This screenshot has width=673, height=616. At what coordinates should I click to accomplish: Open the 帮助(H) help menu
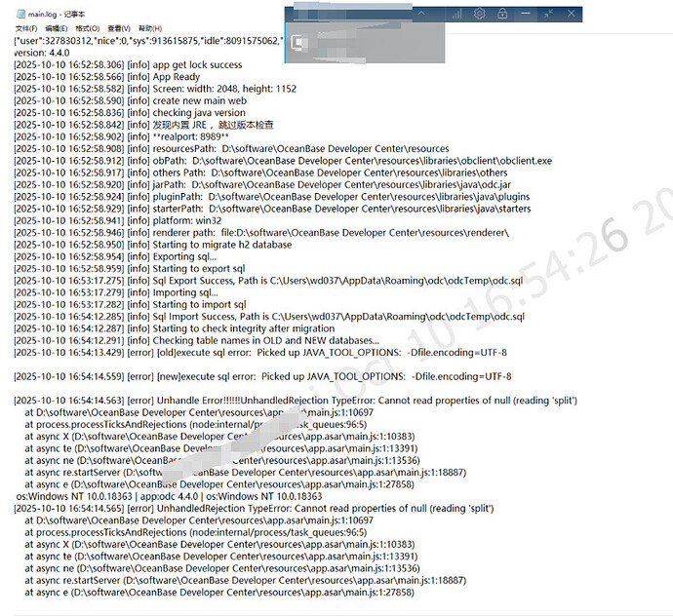click(150, 28)
